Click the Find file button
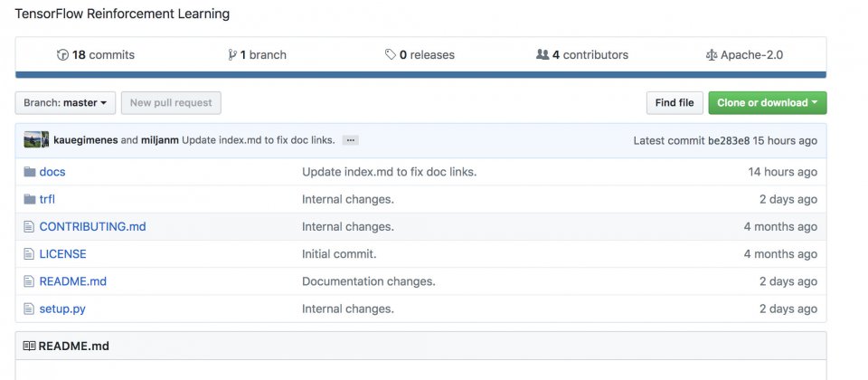Image resolution: width=868 pixels, height=380 pixels. (x=675, y=103)
